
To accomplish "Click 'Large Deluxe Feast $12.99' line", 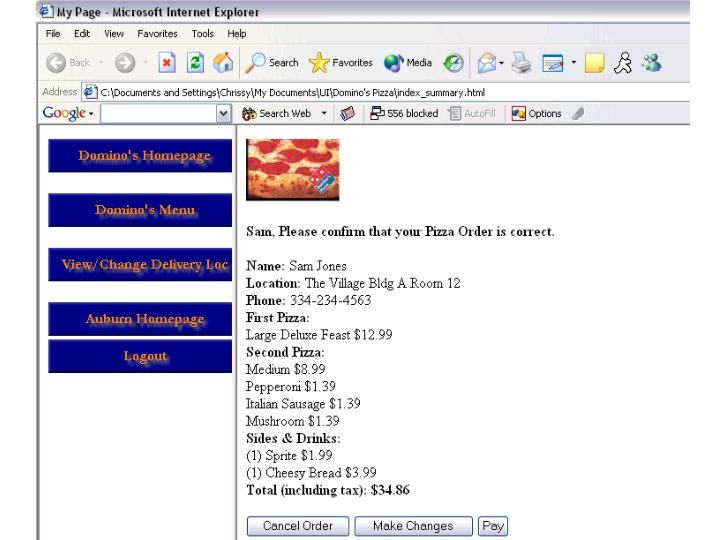I will click(x=319, y=335).
